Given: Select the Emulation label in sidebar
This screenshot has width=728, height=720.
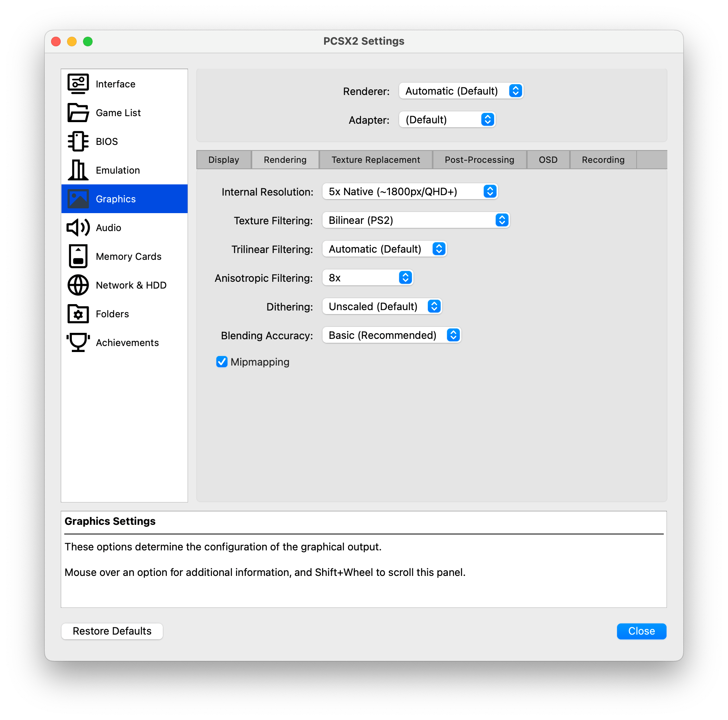Looking at the screenshot, I should (118, 170).
